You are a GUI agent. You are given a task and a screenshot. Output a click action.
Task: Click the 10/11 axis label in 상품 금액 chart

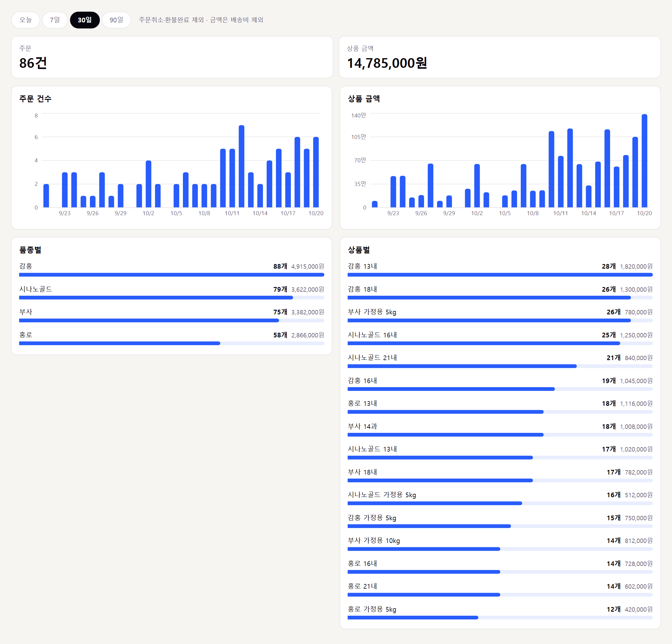tap(560, 213)
